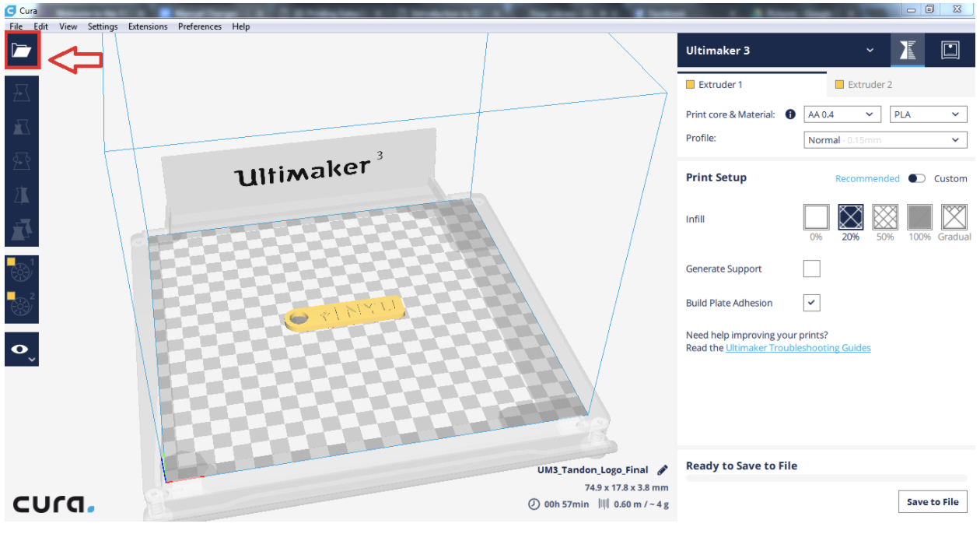Screen dimensions: 980x534
Task: Click the print time clock icon
Action: point(534,504)
